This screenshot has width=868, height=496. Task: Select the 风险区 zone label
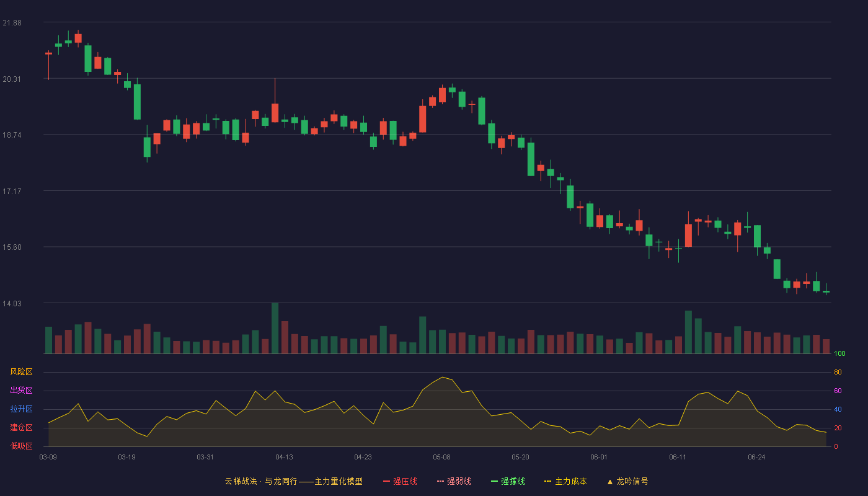click(21, 372)
